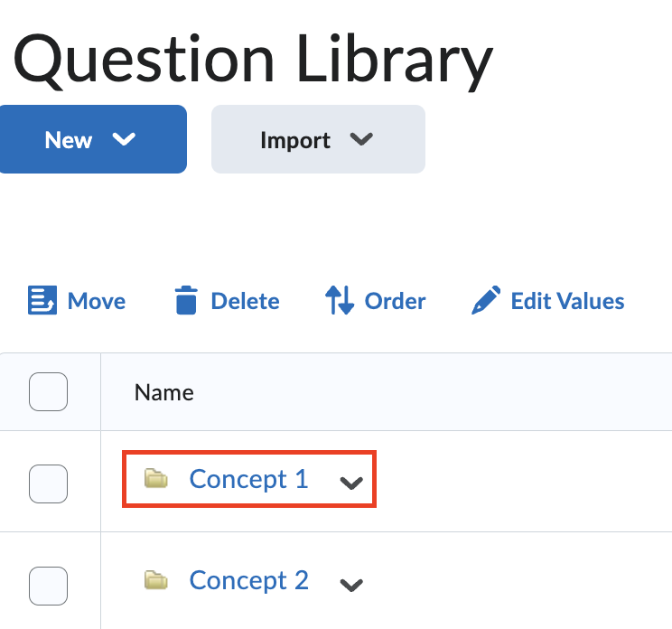Click the Edit Values text label
The height and width of the screenshot is (629, 672).
(x=567, y=301)
